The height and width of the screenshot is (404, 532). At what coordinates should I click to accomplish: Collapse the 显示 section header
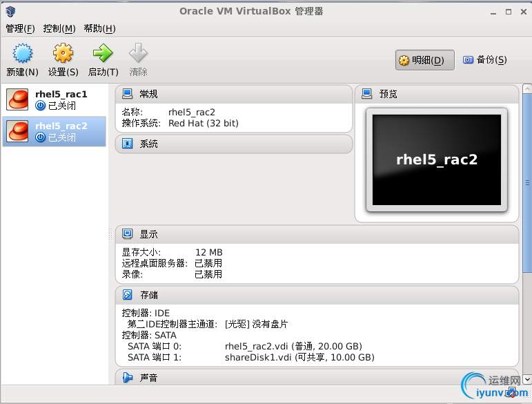point(317,234)
